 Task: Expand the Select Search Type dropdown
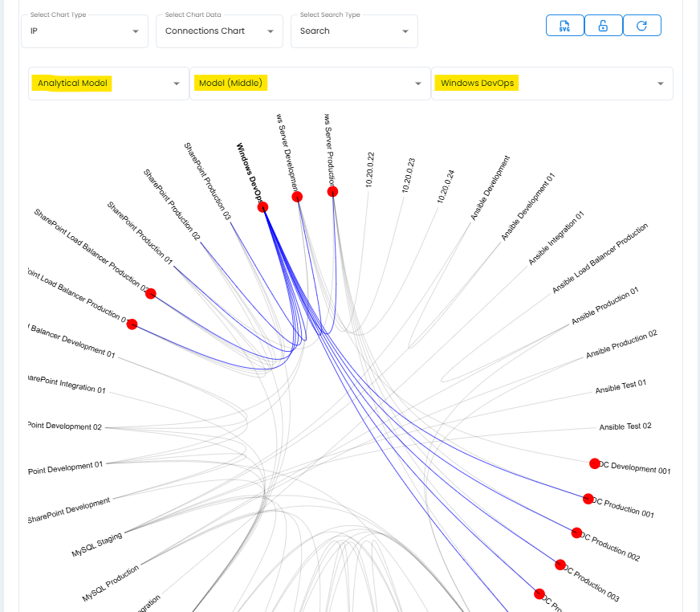tap(354, 31)
